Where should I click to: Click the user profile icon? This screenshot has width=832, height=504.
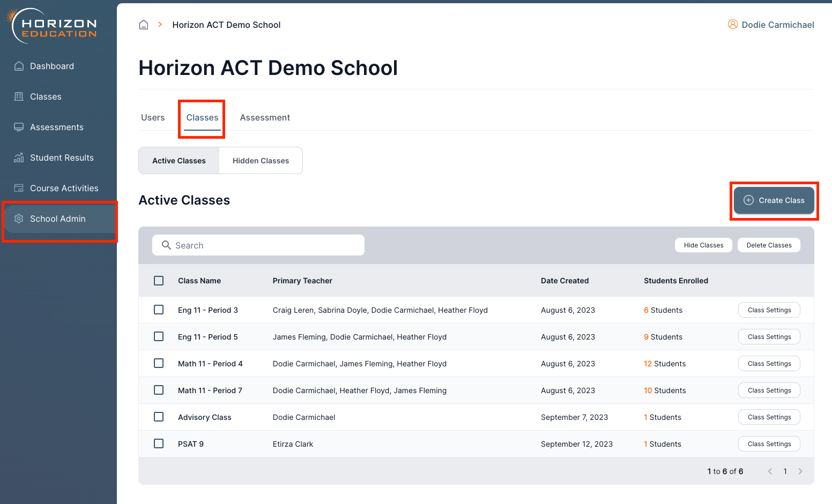click(732, 25)
